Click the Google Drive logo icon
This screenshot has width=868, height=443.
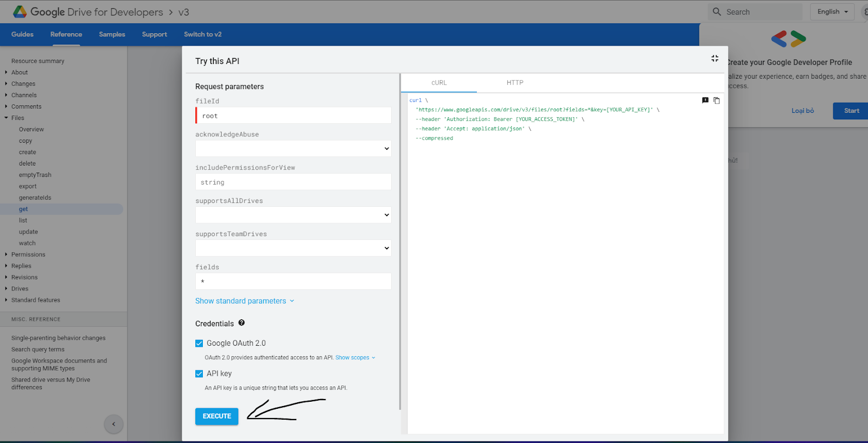tap(20, 11)
